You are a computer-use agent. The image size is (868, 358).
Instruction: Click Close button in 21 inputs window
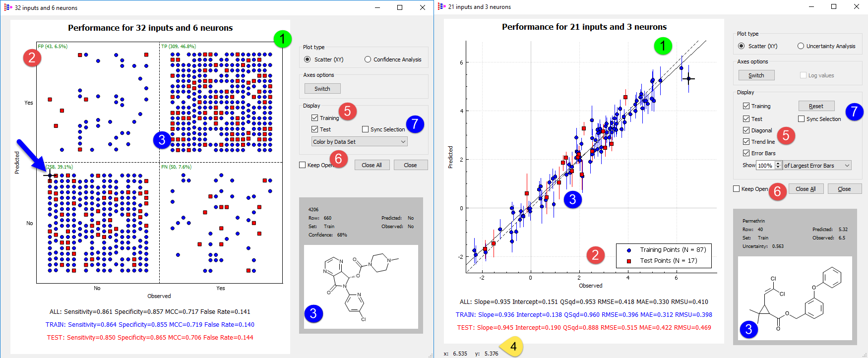(x=845, y=189)
